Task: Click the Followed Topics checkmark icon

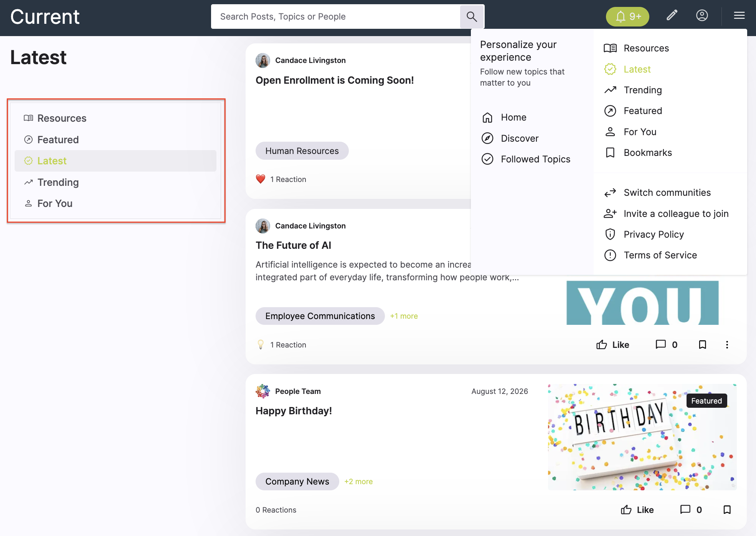Action: [x=487, y=159]
